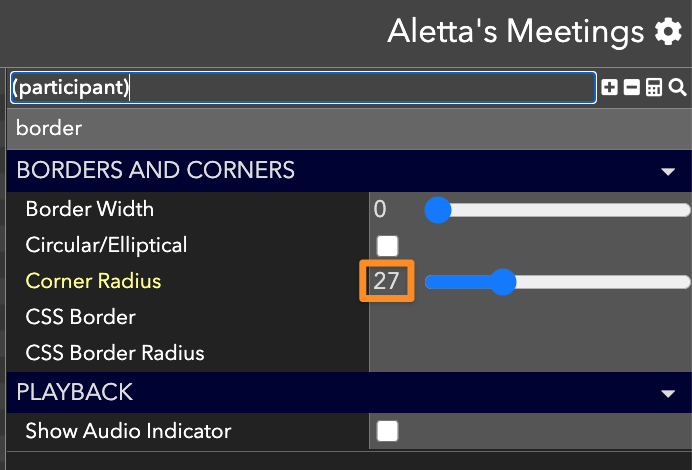Click the Corner Radius value field showing 27
Screen dimensions: 692x470
387,281
